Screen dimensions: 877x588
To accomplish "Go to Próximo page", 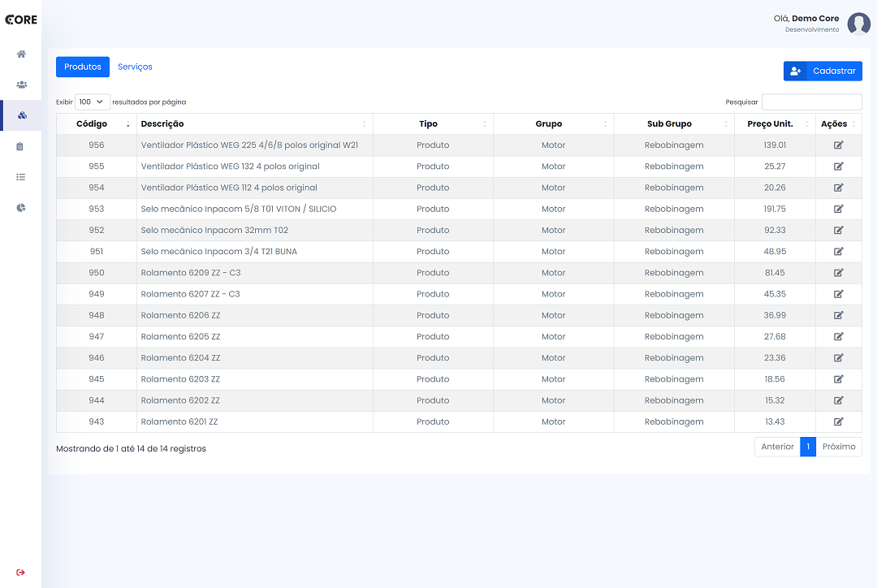I will 839,447.
